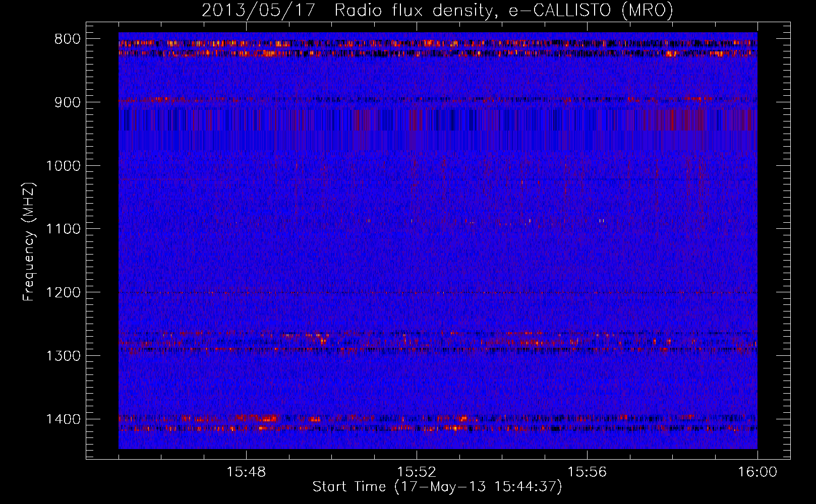Select the 1400 frequency axis label
The width and height of the screenshot is (816, 504).
63,419
